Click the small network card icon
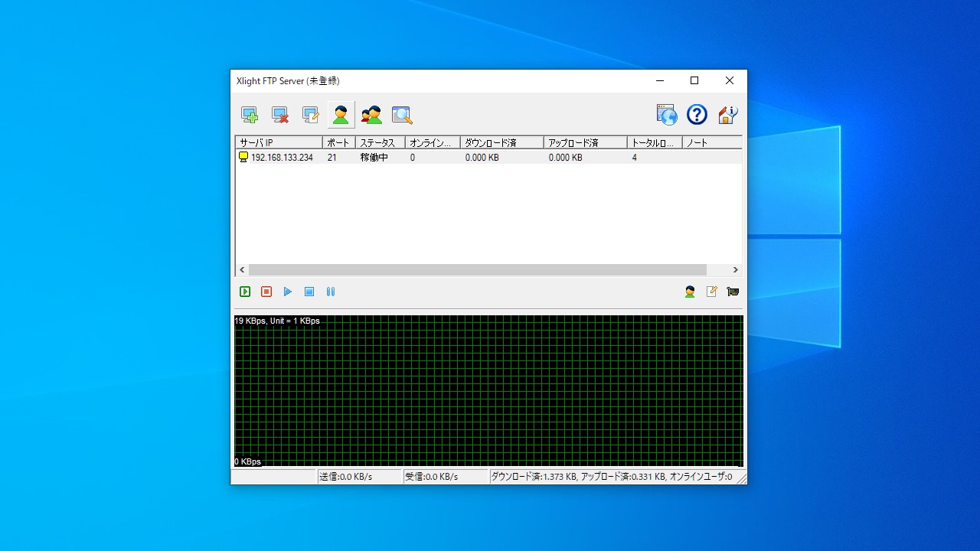 coord(733,292)
